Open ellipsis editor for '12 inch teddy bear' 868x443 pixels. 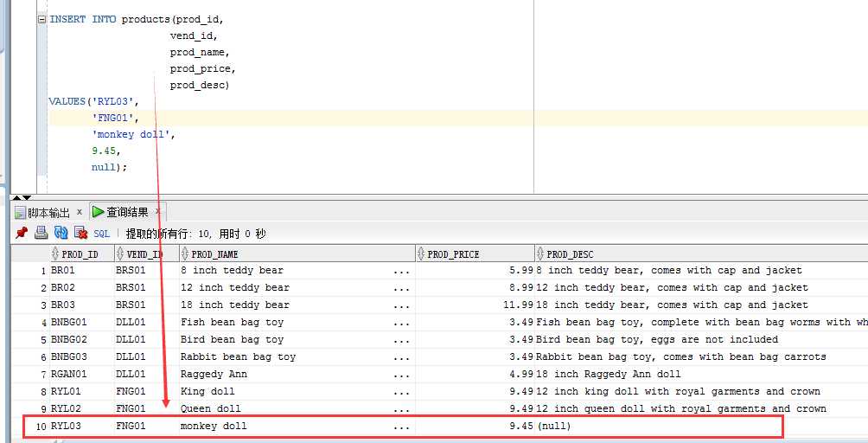coord(401,288)
